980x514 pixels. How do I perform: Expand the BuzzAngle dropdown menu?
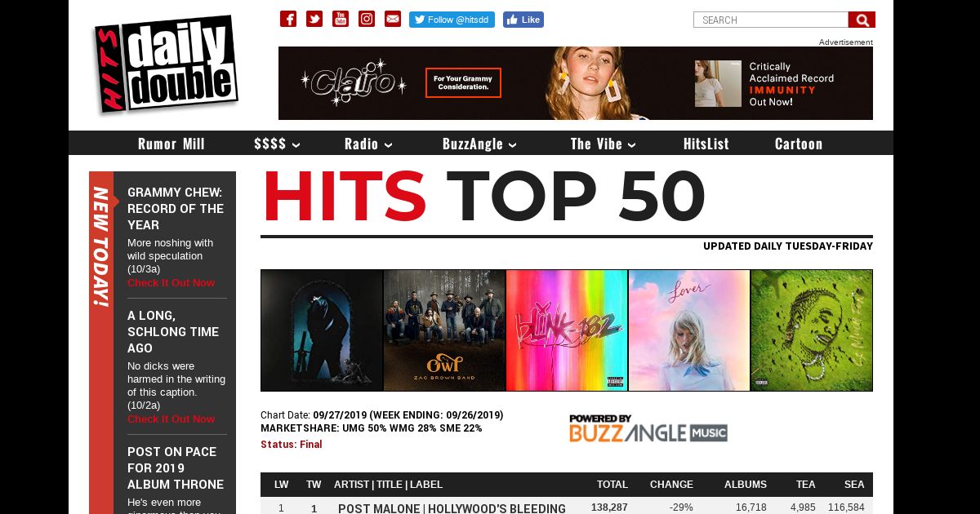pyautogui.click(x=479, y=144)
